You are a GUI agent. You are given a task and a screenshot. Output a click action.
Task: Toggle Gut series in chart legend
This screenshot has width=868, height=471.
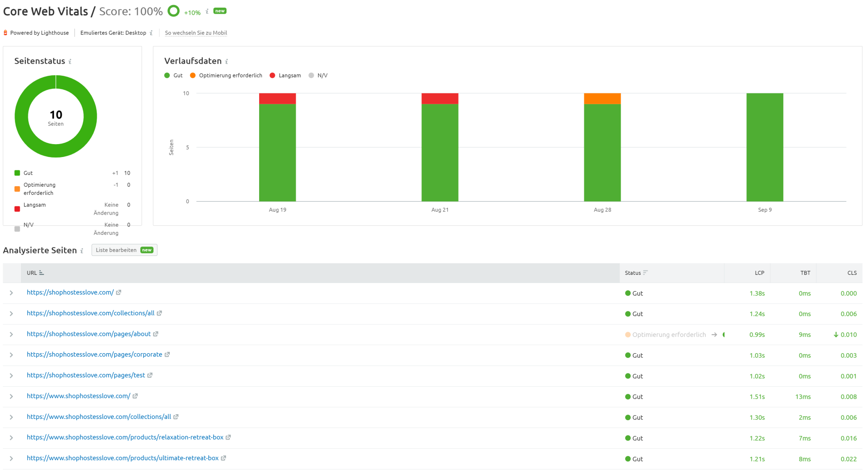pos(174,76)
